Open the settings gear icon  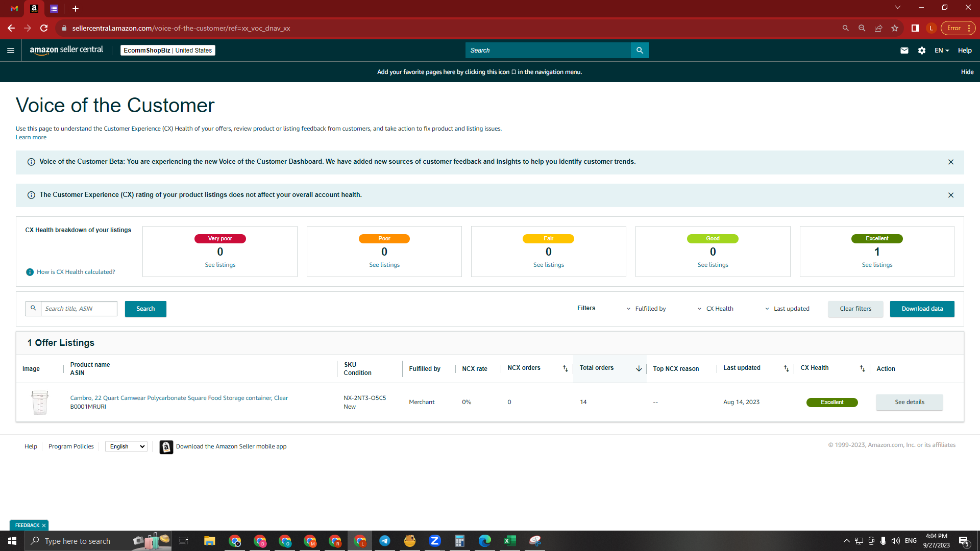921,51
